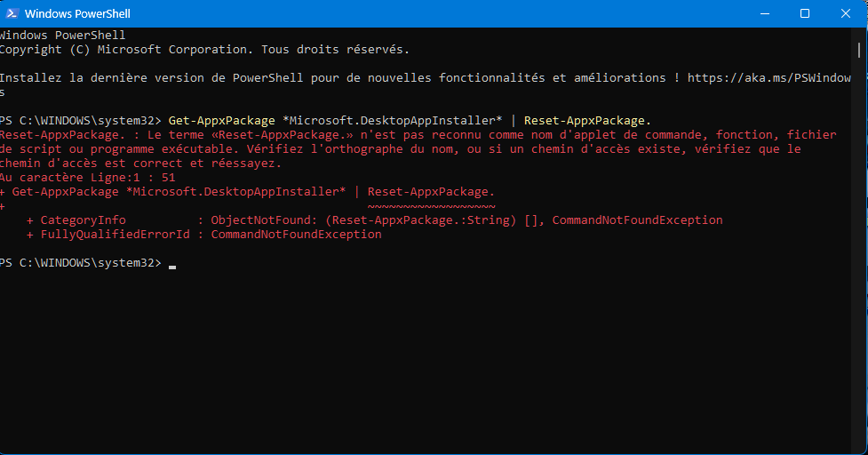Click the CommandNotFoundException value on the last error line

(296, 234)
